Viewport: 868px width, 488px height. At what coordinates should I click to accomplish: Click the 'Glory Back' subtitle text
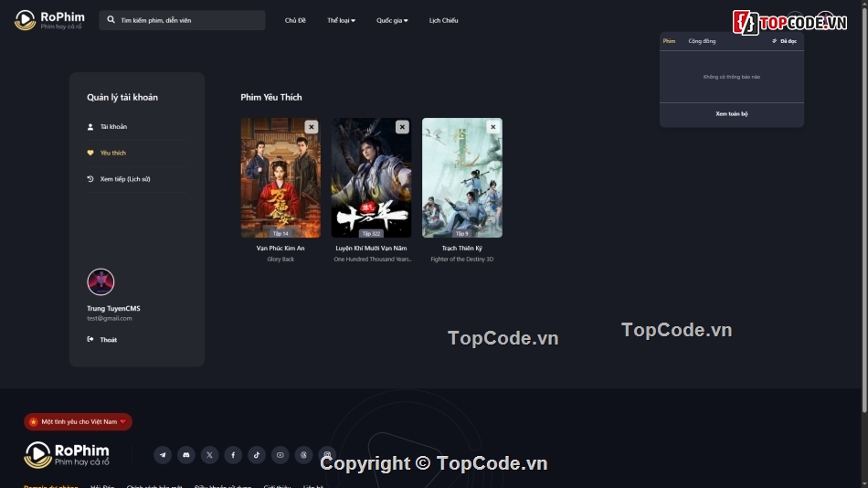(281, 260)
